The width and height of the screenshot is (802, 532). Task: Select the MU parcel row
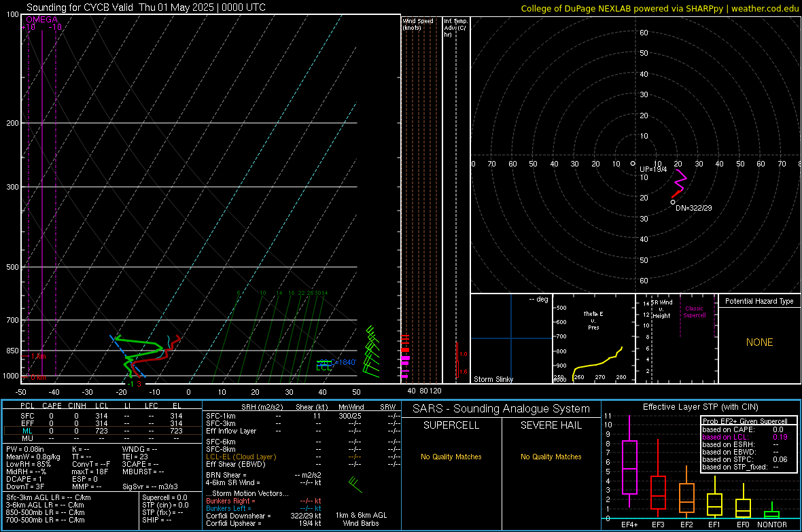[x=101, y=438]
